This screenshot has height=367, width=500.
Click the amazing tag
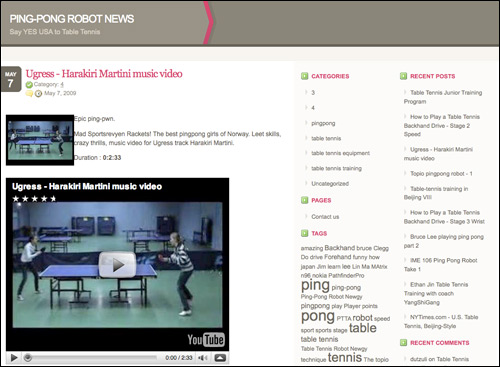point(312,248)
